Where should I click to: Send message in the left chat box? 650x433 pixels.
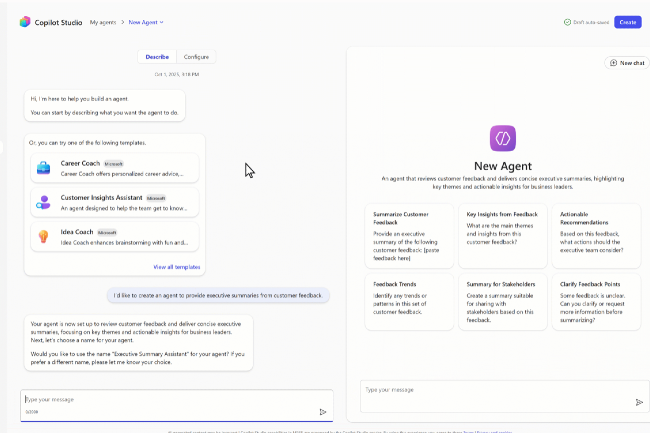click(x=323, y=411)
